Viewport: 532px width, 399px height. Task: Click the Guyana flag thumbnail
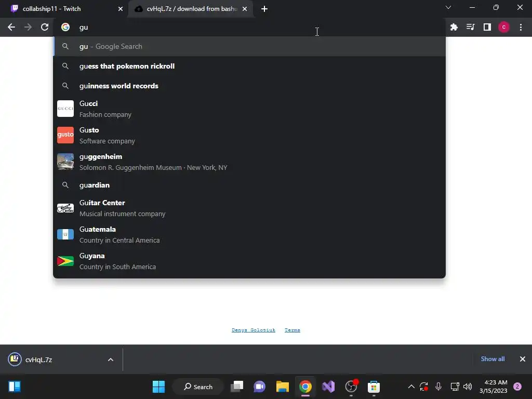(65, 261)
